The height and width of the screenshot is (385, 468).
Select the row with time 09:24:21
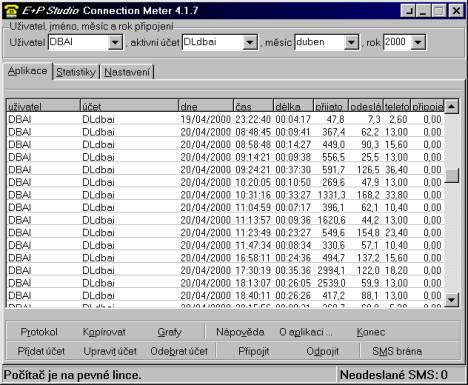coord(225,170)
